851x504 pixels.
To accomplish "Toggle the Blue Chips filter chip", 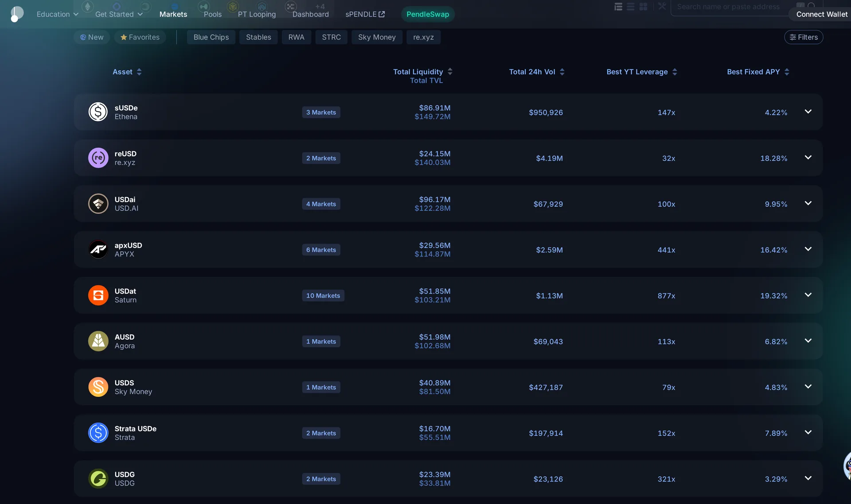I will pos(211,37).
